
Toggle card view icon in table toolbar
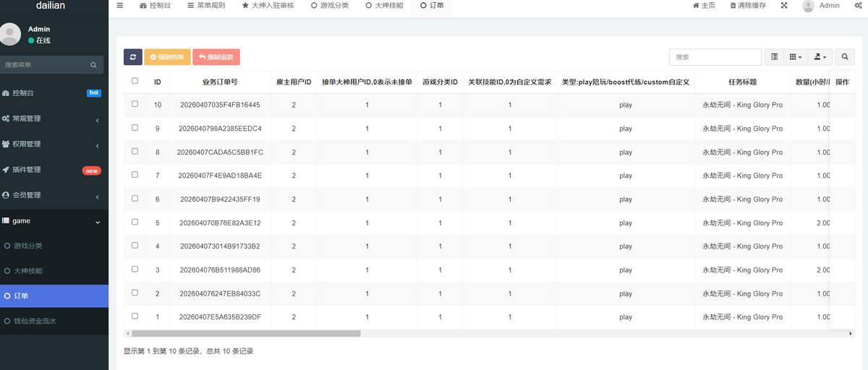774,57
